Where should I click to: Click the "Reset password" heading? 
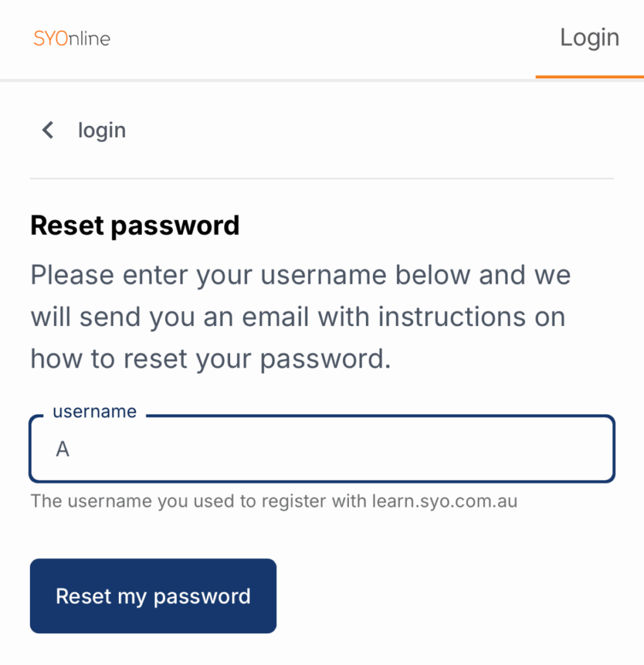(135, 226)
